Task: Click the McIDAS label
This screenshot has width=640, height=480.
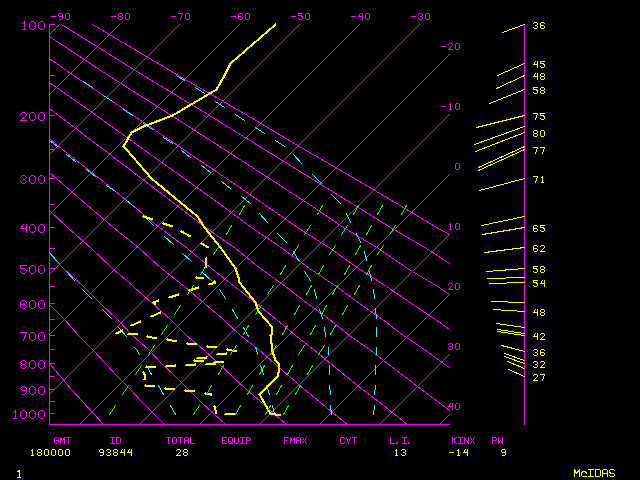Action: coord(593,472)
